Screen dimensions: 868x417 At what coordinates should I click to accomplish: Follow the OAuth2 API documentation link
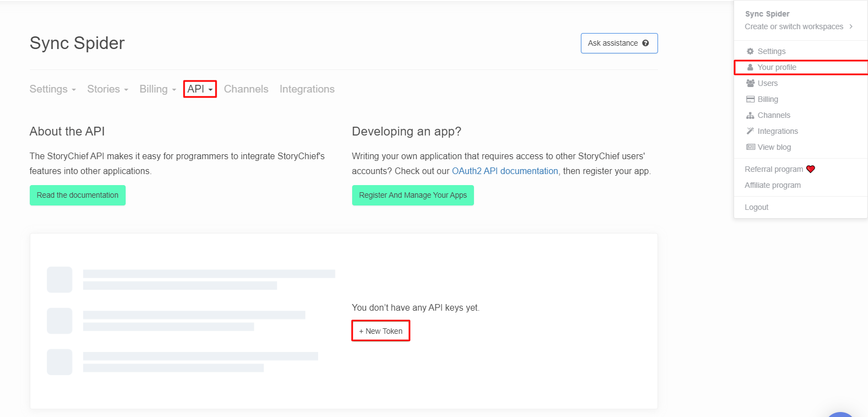505,171
